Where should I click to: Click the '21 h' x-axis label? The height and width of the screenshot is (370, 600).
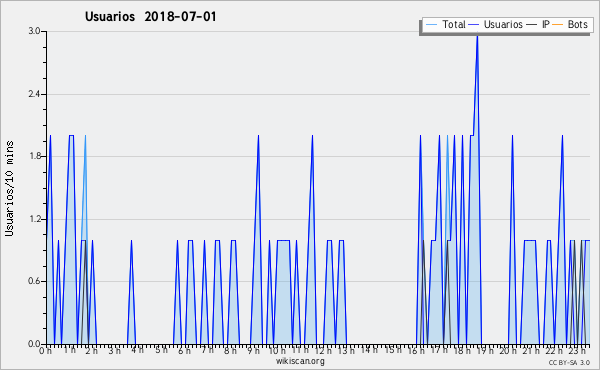[532, 350]
